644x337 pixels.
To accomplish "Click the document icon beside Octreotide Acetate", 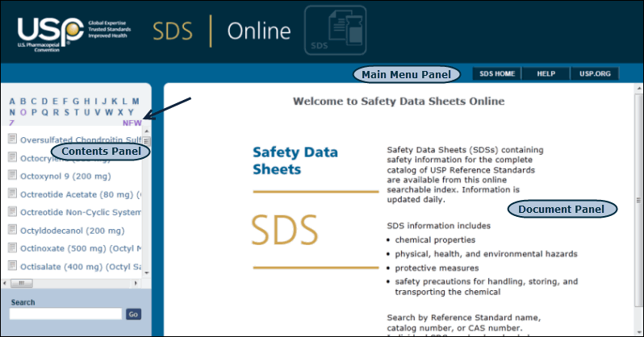I will [12, 193].
